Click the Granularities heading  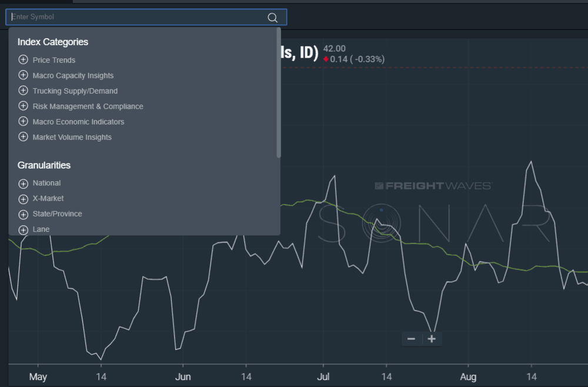pyautogui.click(x=44, y=165)
